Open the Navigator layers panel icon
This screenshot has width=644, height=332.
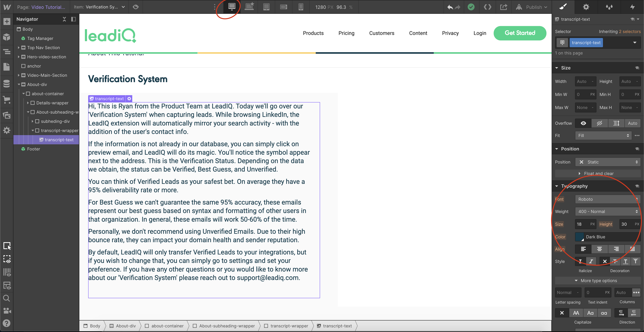7,52
